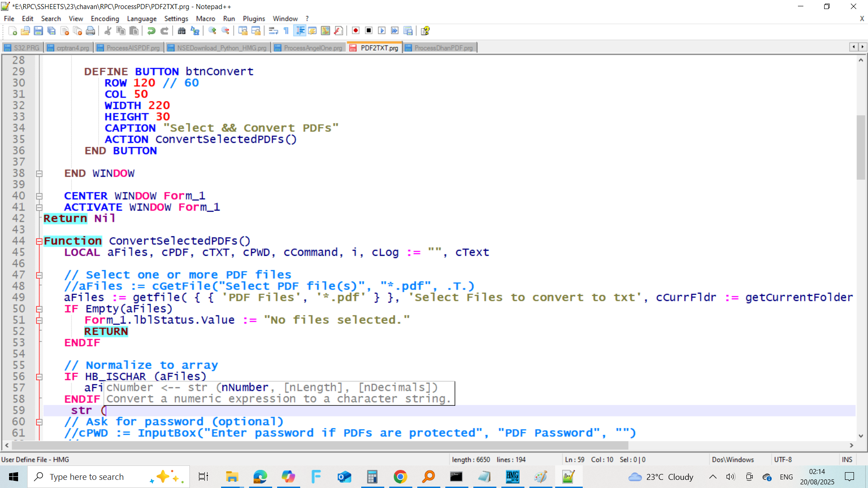868x488 pixels.
Task: Copy the selection via toolbar icon
Action: click(x=121, y=31)
